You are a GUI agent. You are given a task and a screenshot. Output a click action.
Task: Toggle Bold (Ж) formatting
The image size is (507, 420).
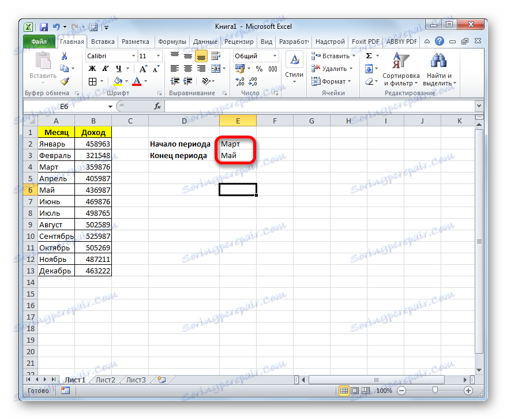[x=92, y=69]
